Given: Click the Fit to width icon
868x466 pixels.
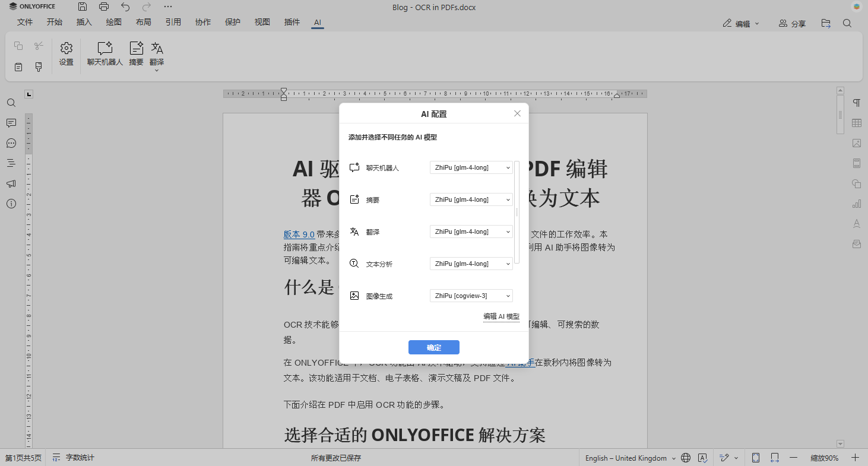Looking at the screenshot, I should [775, 458].
